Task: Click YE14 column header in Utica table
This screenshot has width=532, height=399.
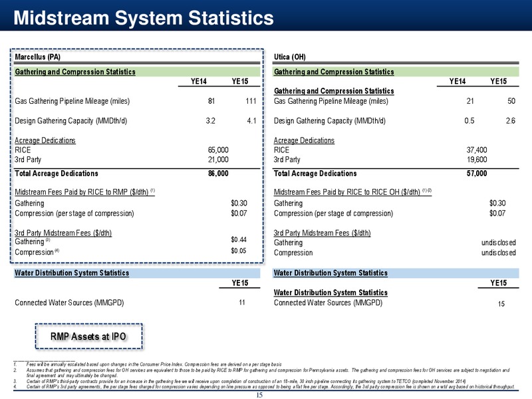Action: (458, 81)
